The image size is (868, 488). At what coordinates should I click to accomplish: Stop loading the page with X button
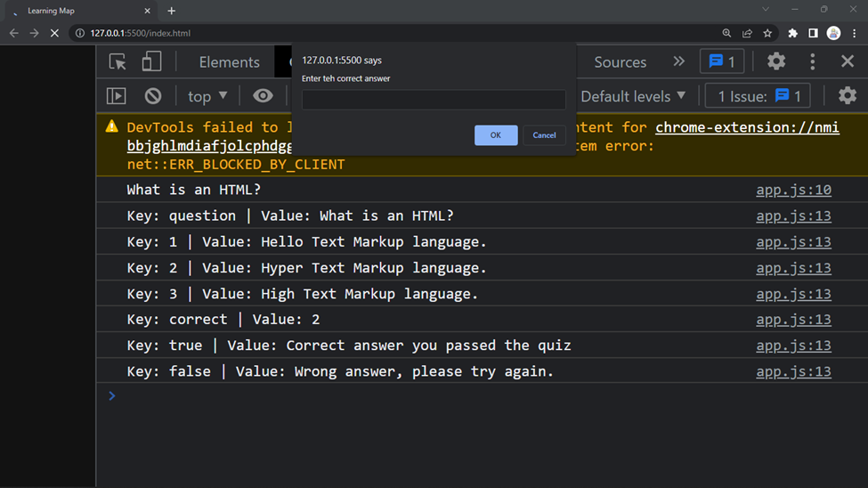[x=54, y=33]
